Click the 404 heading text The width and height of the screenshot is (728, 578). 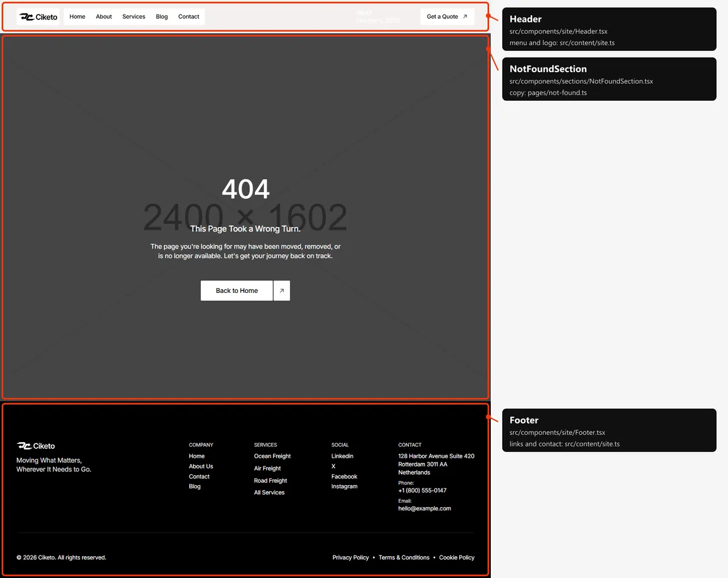246,189
